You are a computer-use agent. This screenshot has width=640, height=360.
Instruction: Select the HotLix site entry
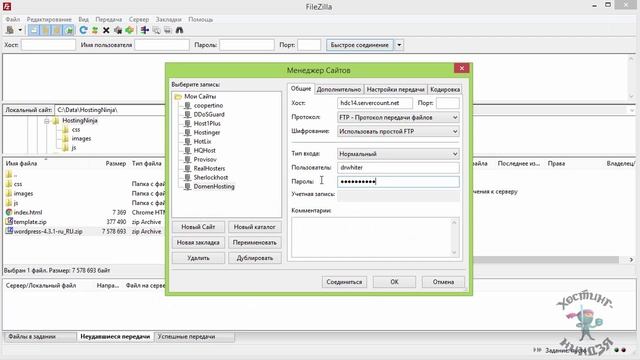click(x=202, y=141)
